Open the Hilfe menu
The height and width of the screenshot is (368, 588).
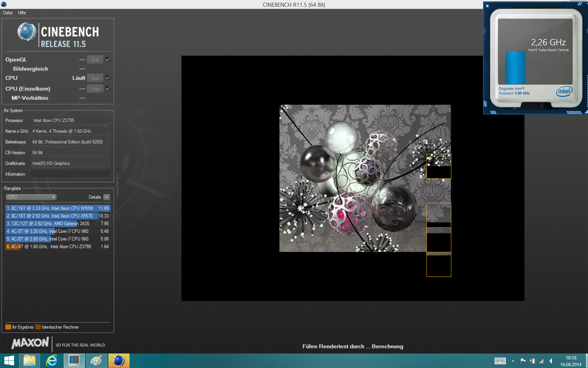pyautogui.click(x=22, y=13)
